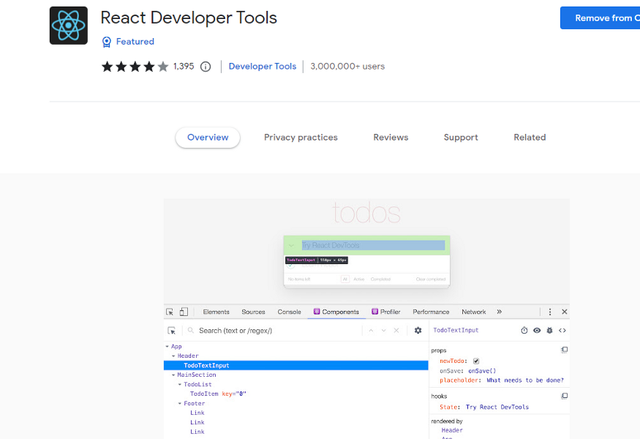The height and width of the screenshot is (439, 640).
Task: Open the Related tab
Action: [x=529, y=137]
